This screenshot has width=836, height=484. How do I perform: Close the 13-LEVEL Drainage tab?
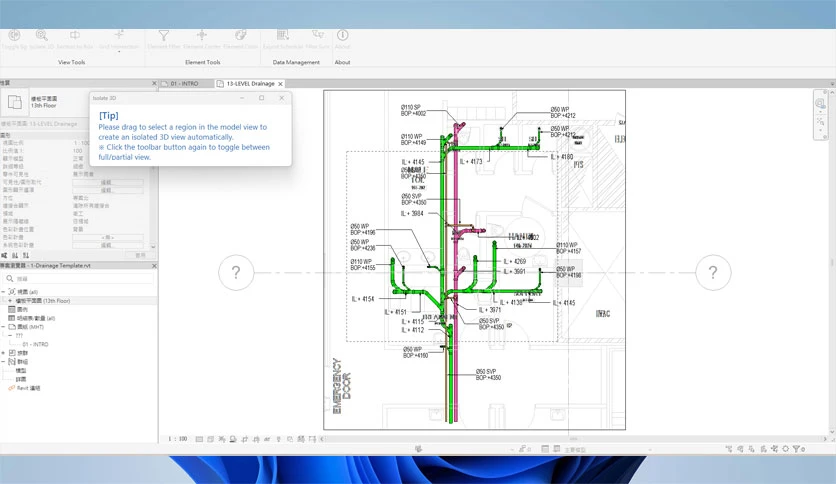click(280, 84)
